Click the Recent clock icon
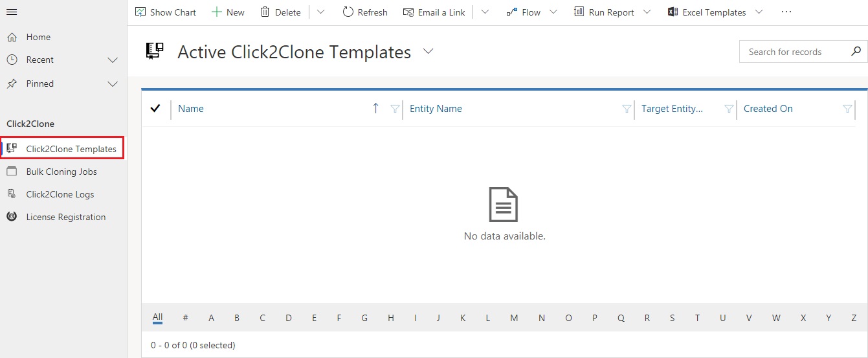 point(12,60)
